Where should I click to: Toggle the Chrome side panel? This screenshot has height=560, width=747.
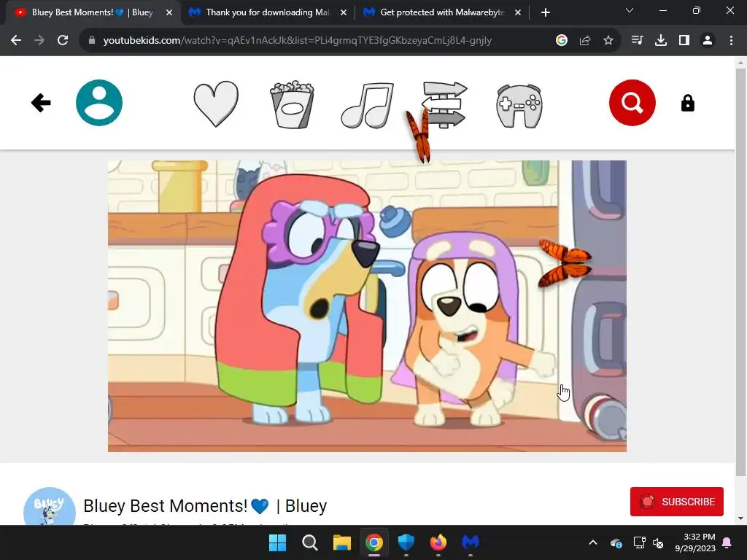(x=684, y=41)
